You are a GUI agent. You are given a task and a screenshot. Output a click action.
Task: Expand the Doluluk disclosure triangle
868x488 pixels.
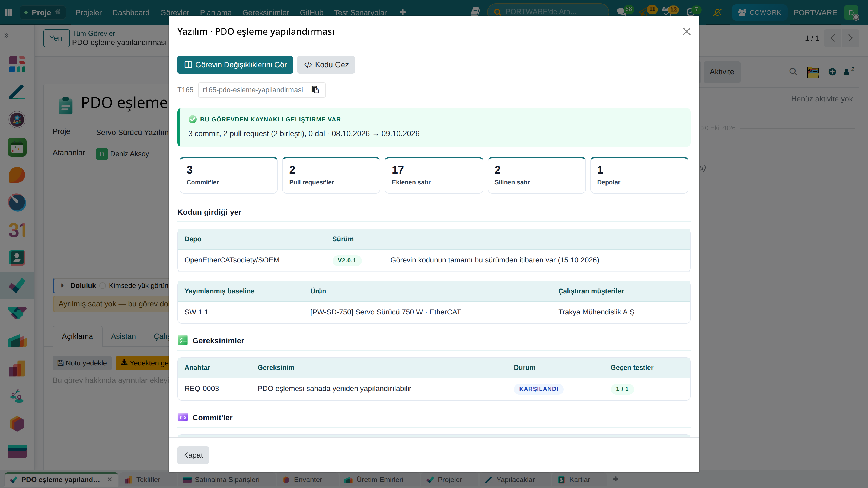(62, 285)
